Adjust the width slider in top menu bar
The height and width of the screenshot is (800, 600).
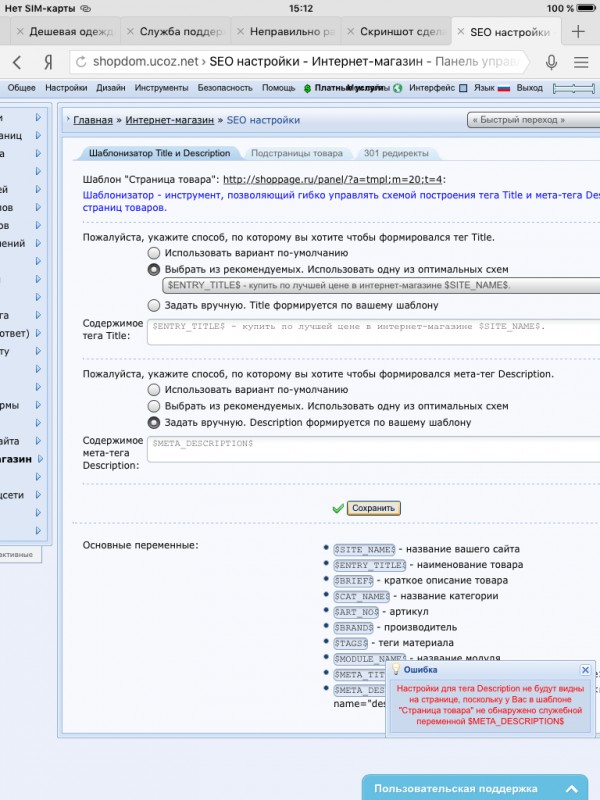[574, 88]
